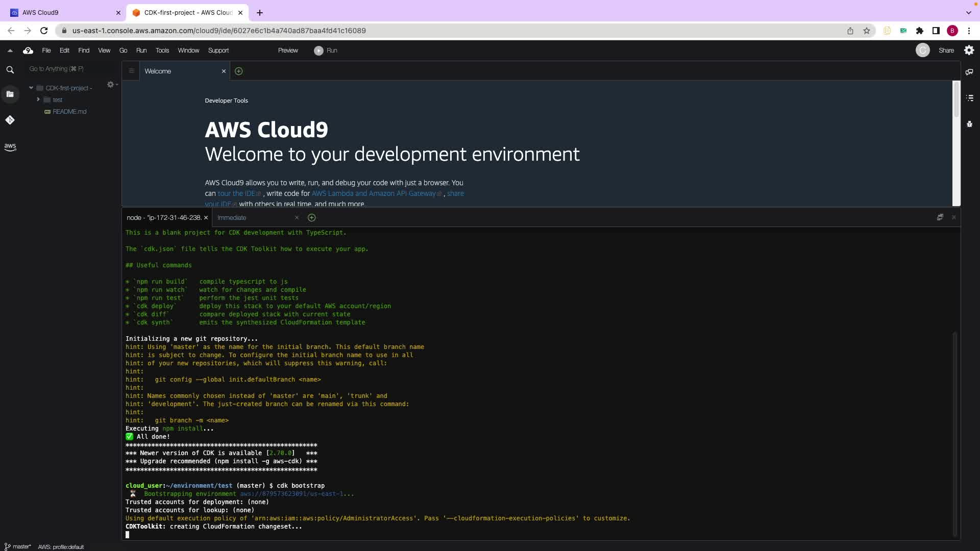
Task: Open the search panel magnifier icon
Action: point(10,70)
